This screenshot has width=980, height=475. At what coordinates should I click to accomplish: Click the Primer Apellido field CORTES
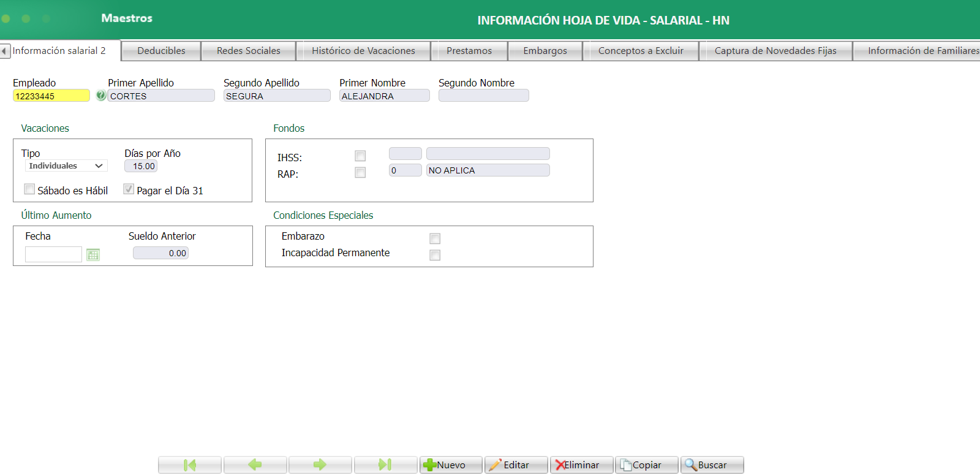point(161,96)
